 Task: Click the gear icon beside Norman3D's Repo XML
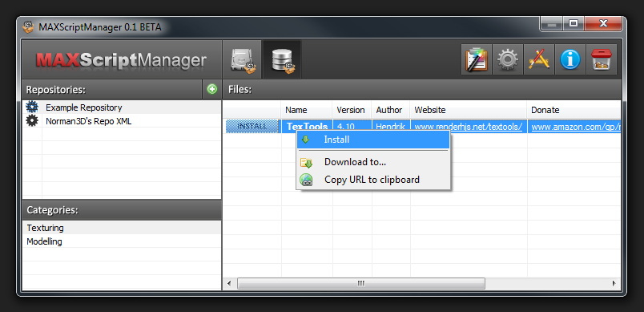click(31, 121)
